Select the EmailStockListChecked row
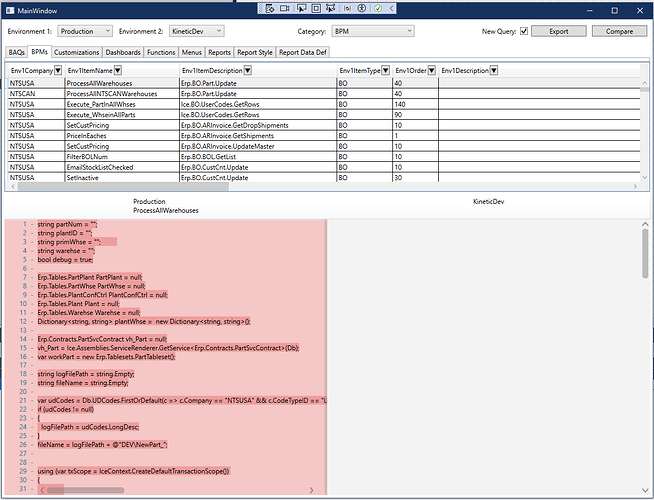This screenshot has width=654, height=500. (324, 167)
